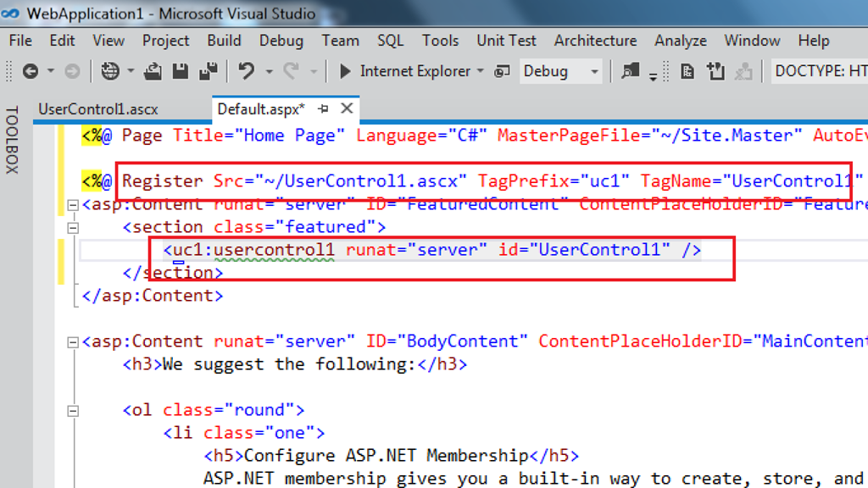Open the SQL menu
The width and height of the screenshot is (868, 488).
pyautogui.click(x=390, y=41)
